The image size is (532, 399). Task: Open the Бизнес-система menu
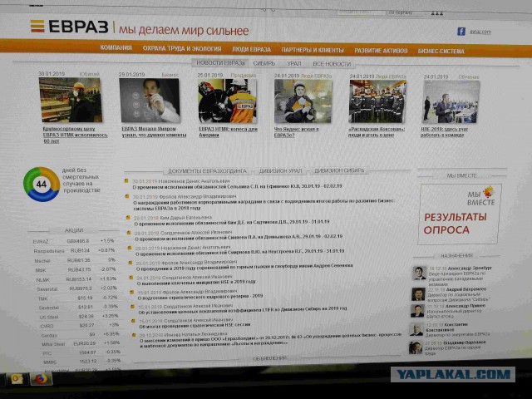(441, 52)
